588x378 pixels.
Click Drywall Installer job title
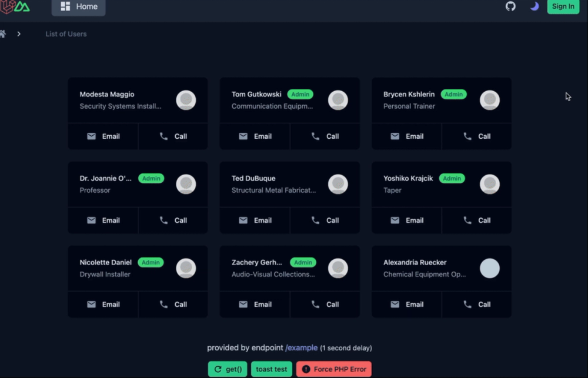click(x=105, y=274)
